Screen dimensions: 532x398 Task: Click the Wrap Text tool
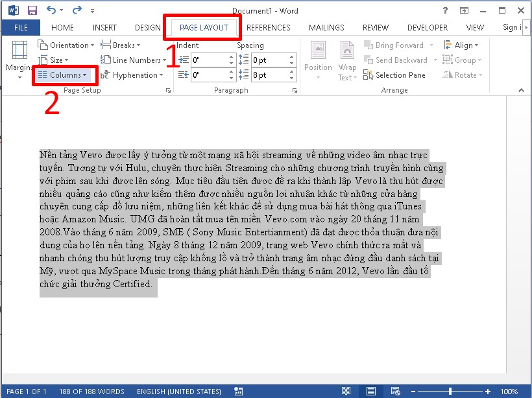coord(347,60)
